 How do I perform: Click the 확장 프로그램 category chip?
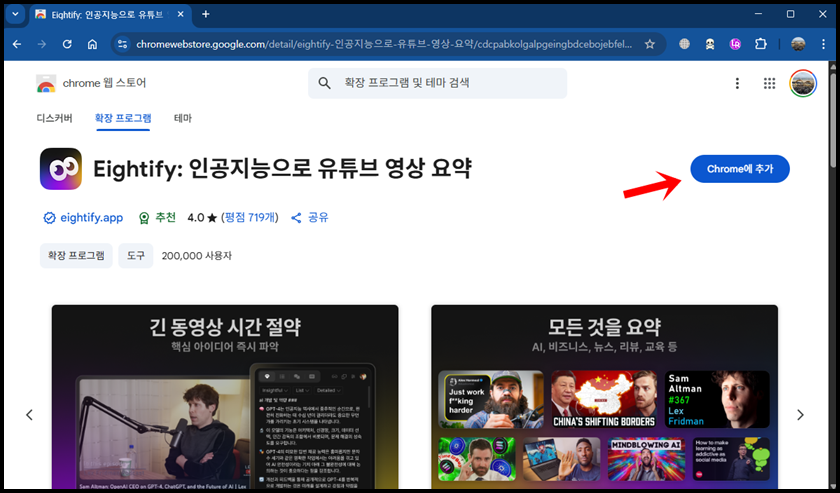click(76, 256)
